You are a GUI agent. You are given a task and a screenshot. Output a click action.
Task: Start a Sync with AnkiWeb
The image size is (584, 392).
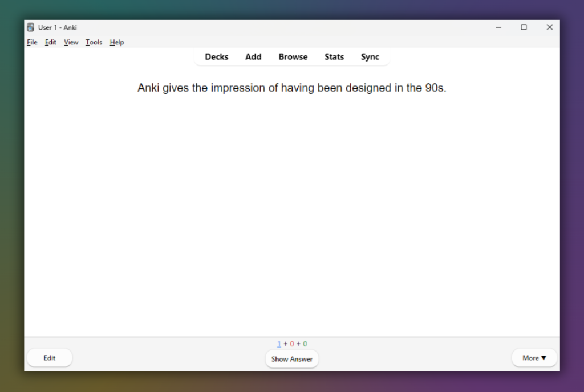(x=370, y=56)
